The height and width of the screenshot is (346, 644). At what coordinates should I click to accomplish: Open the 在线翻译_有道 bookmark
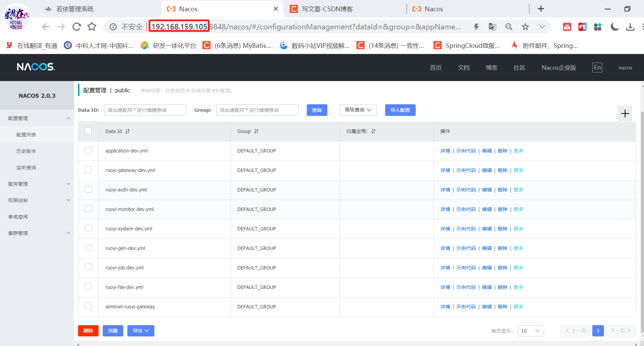(x=32, y=45)
